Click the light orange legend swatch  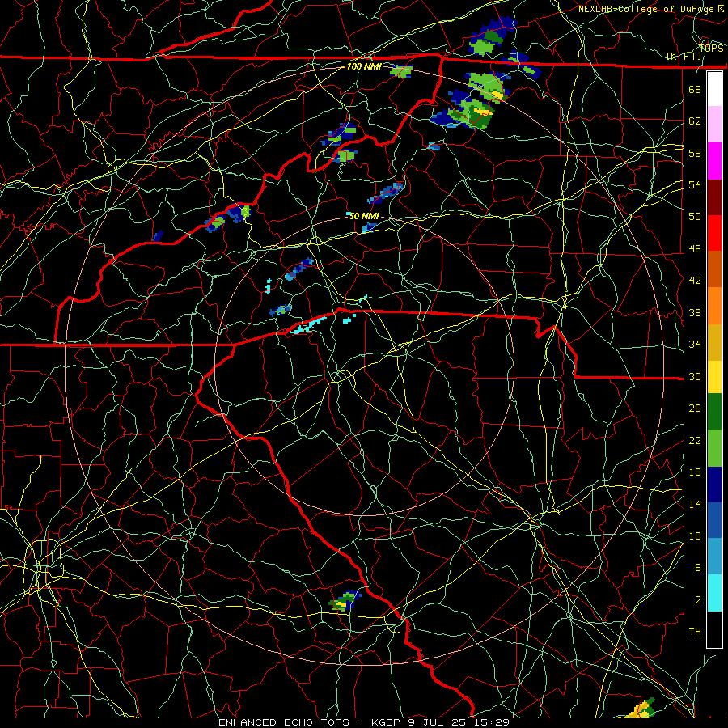(714, 306)
